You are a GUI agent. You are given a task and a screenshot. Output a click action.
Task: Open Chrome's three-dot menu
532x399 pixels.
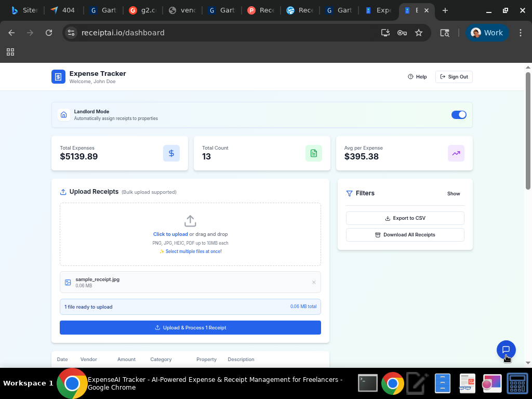[521, 32]
